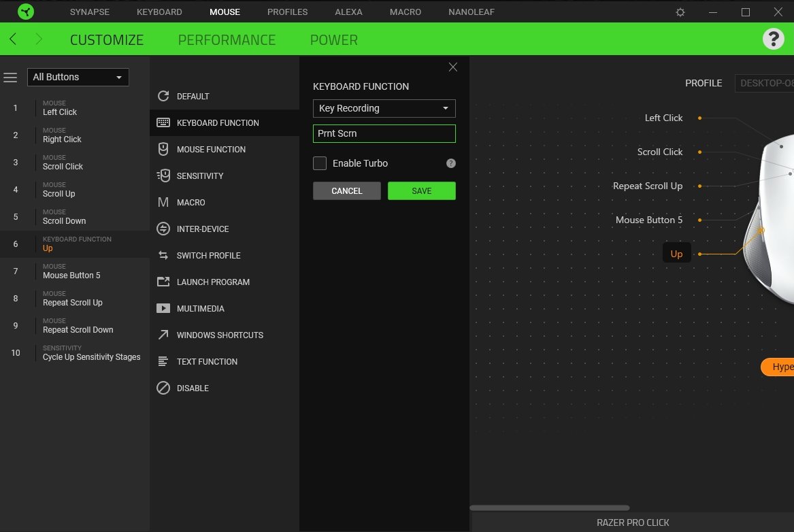Click the Disable icon

click(x=163, y=388)
